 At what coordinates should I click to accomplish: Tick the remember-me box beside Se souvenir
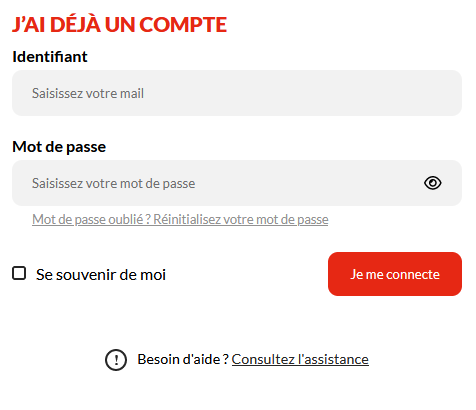click(19, 273)
